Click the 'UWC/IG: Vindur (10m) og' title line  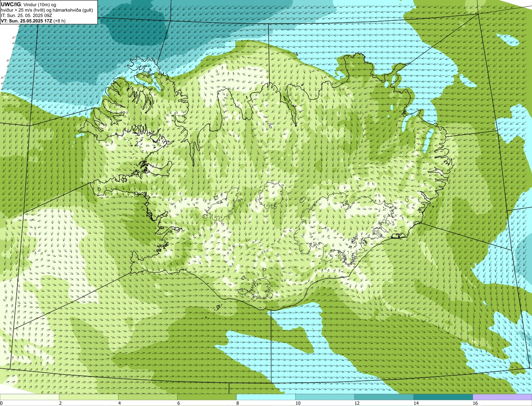tap(28, 4)
